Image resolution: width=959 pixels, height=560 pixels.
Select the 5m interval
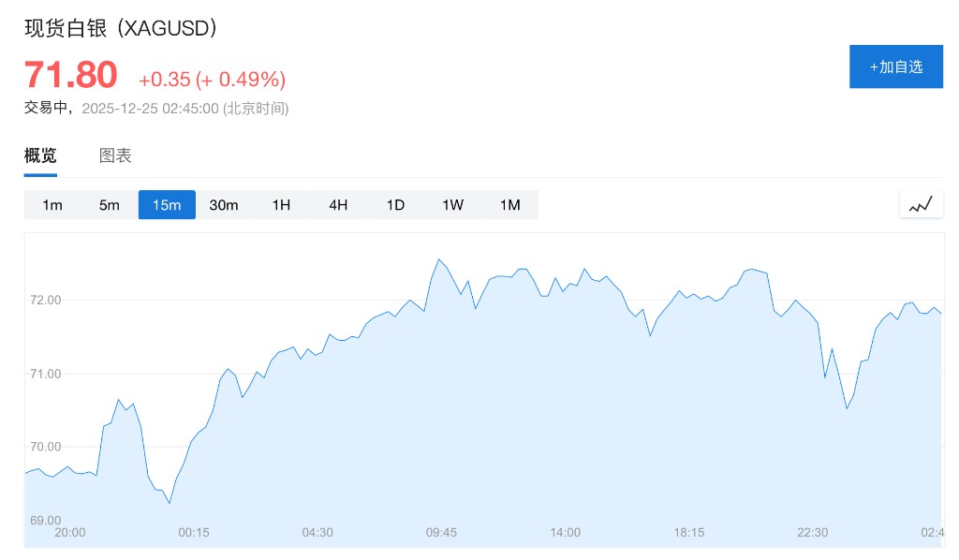(110, 205)
